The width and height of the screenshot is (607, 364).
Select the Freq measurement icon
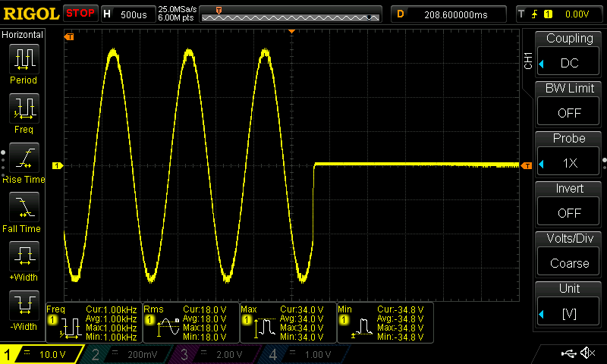click(x=23, y=109)
